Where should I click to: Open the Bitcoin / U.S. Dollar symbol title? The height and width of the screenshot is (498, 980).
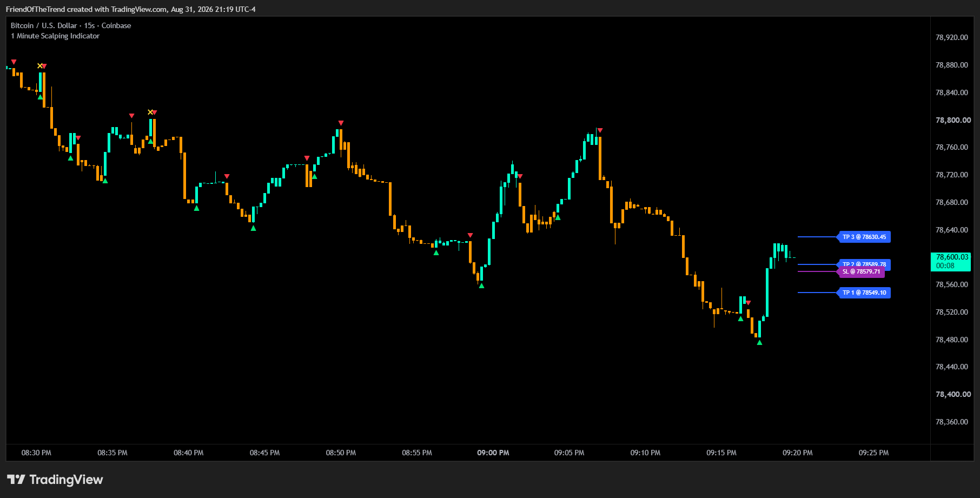click(x=71, y=25)
